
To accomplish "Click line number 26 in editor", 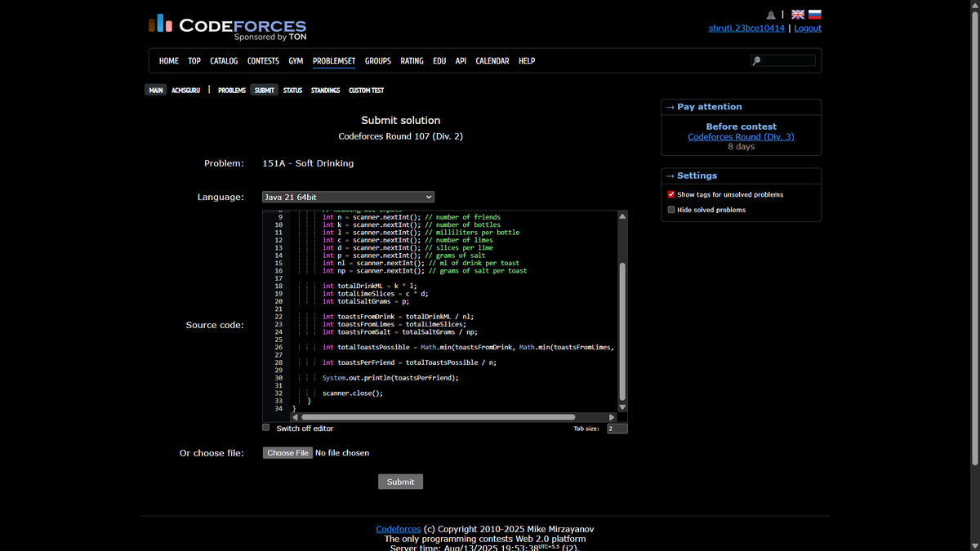I will (278, 348).
